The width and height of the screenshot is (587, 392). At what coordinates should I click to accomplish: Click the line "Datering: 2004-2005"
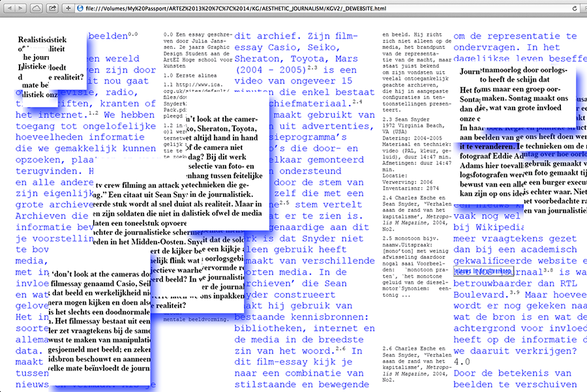412,138
